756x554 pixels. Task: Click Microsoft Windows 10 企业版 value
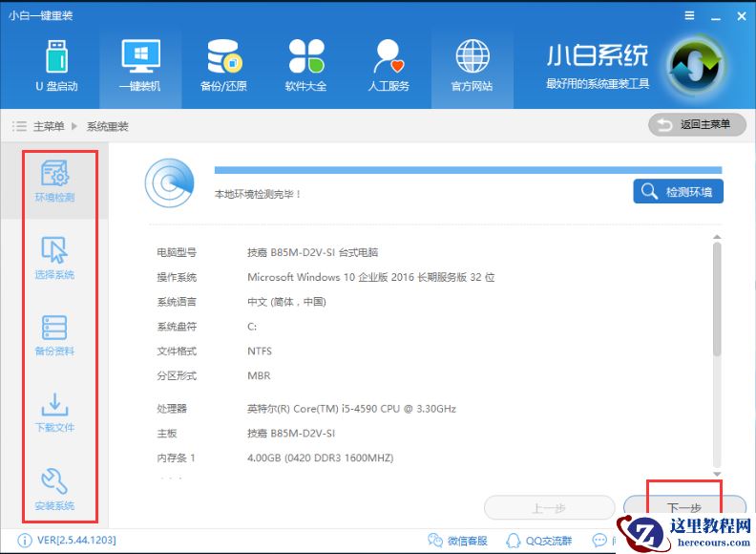[370, 277]
